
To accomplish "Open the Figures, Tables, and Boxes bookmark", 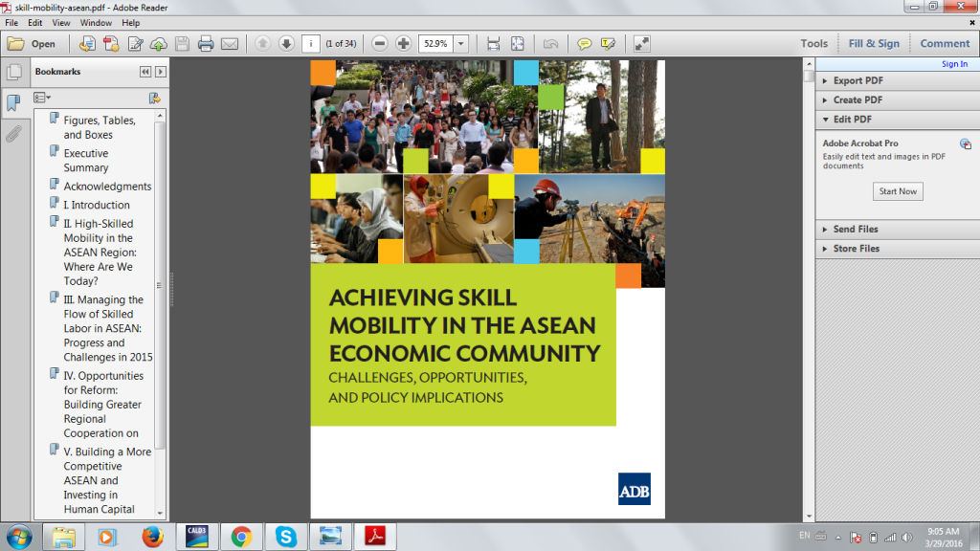I will tap(100, 127).
